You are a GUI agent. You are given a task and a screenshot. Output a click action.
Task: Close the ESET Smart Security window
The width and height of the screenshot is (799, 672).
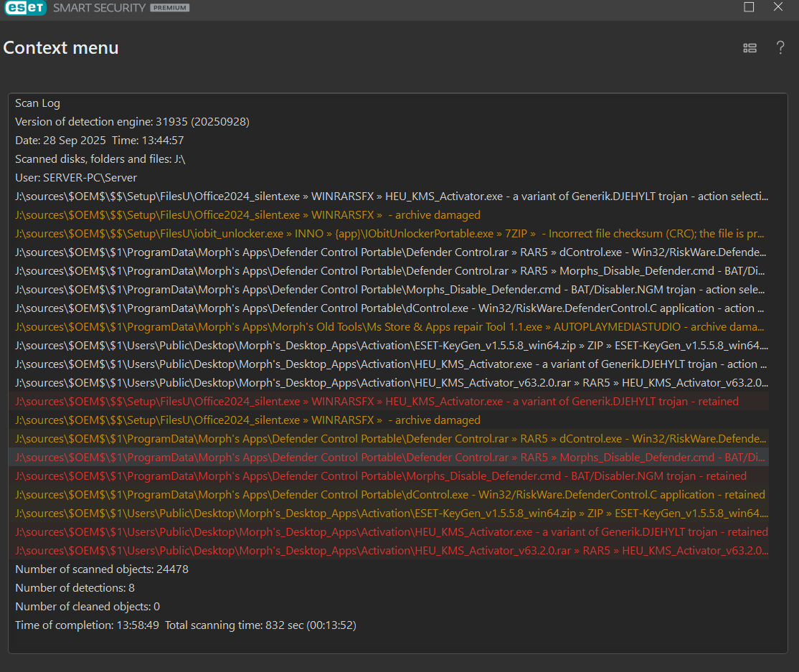[x=778, y=7]
